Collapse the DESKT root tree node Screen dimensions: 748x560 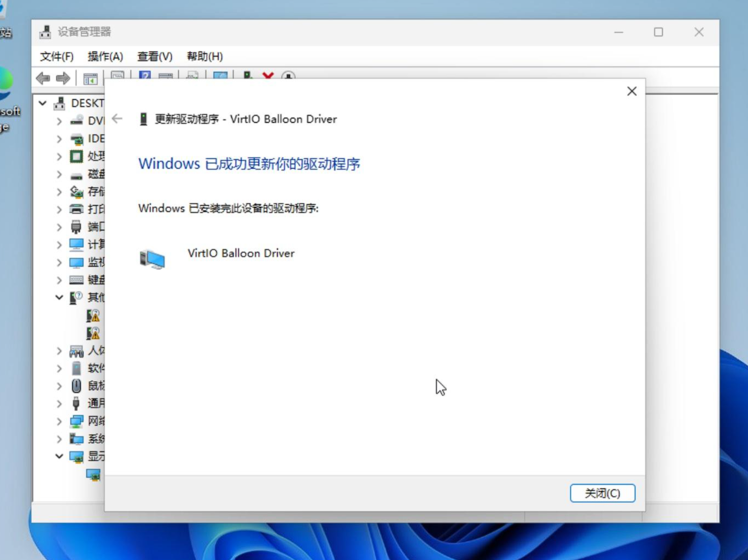click(x=43, y=103)
